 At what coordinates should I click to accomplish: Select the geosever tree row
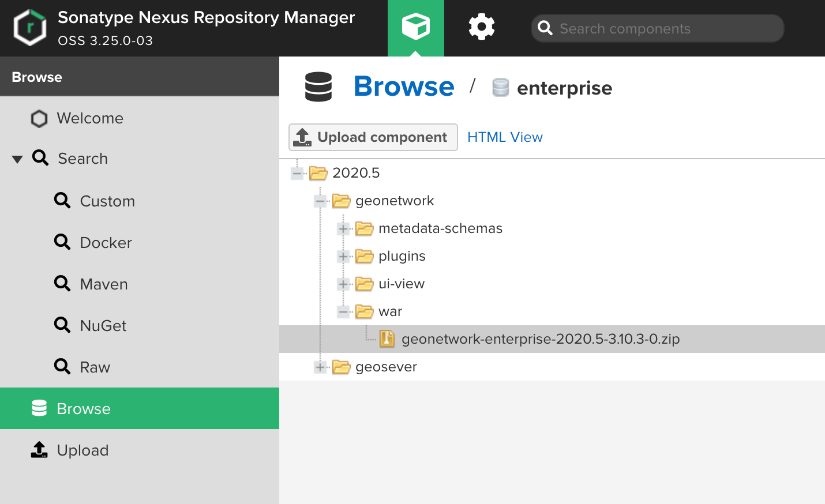tap(552, 367)
